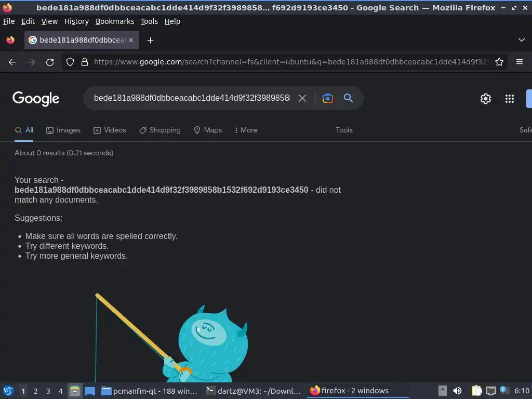Switch to workspace 1
This screenshot has width=532, height=399.
coord(23,391)
